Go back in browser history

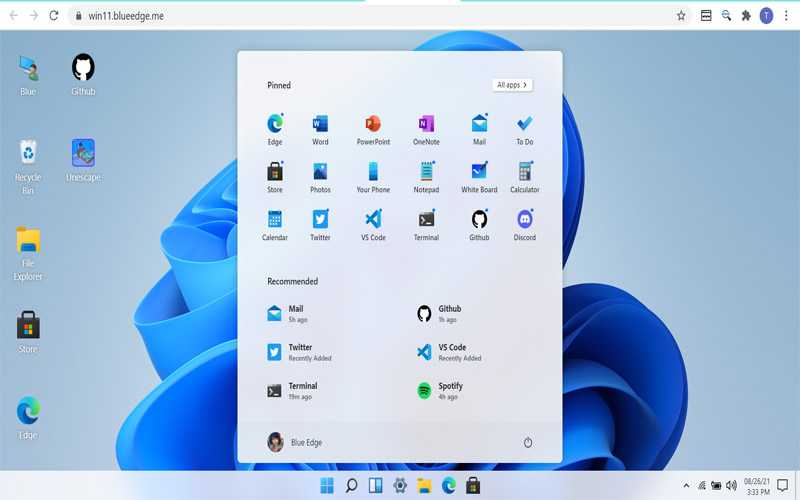(14, 16)
